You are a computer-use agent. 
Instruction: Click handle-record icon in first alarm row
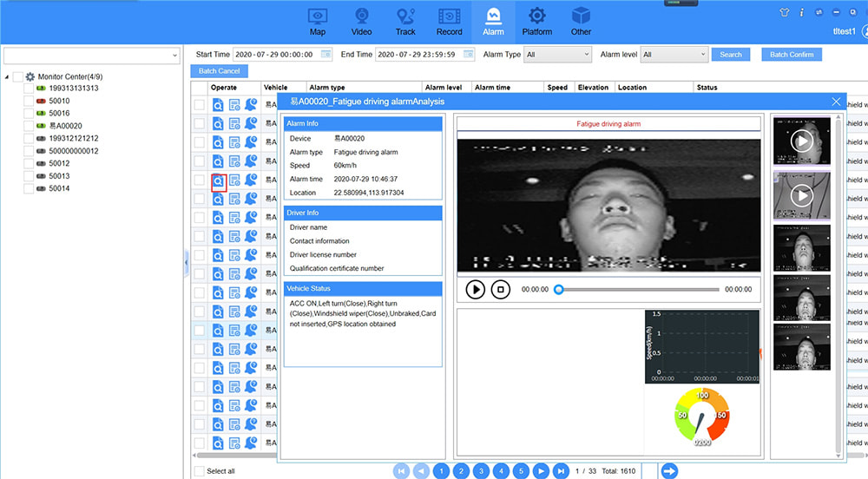[x=234, y=105]
